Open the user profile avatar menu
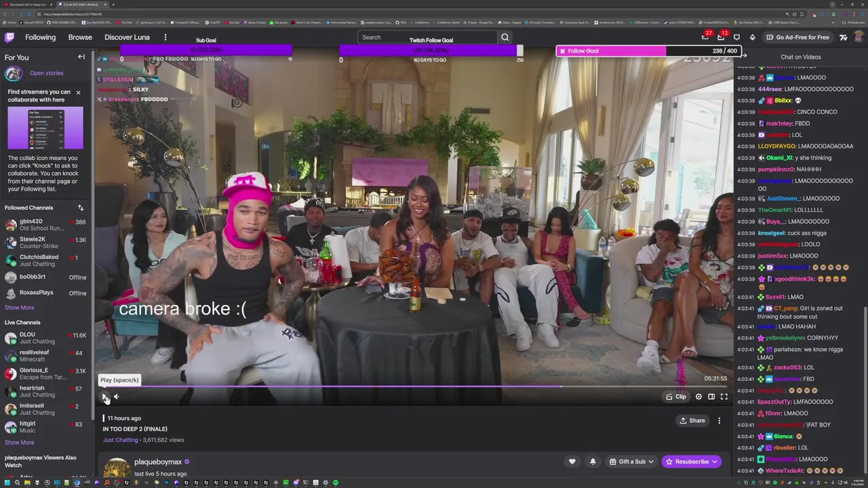The image size is (868, 488). [859, 37]
